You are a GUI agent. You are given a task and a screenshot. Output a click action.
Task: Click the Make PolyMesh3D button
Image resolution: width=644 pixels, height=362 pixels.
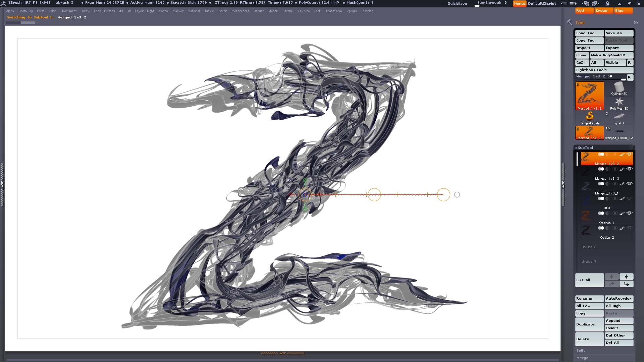pos(611,55)
